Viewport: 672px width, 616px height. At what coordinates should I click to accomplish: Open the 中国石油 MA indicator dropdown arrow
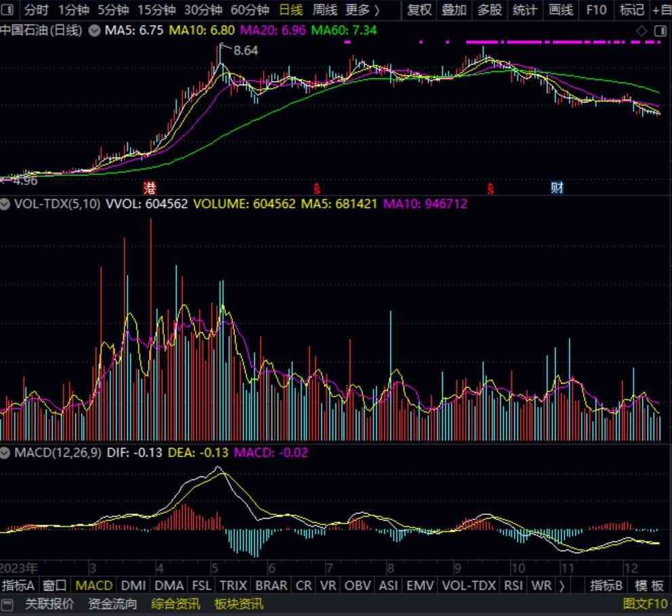[x=94, y=30]
